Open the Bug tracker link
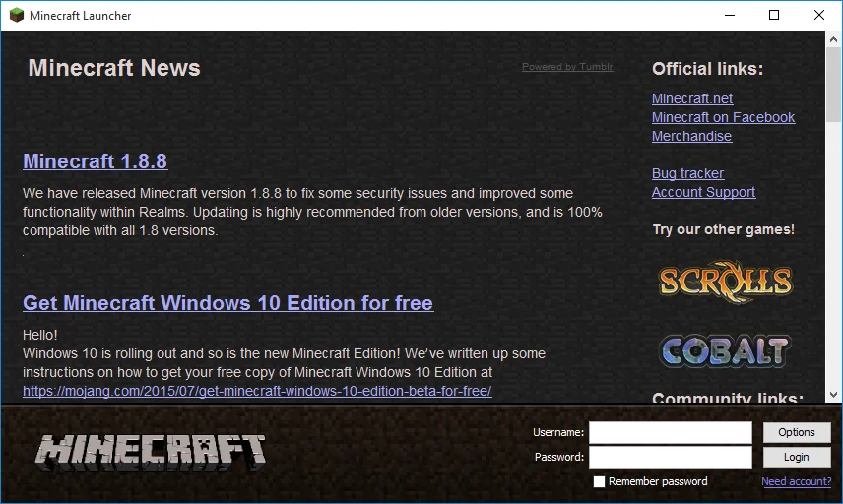Image resolution: width=843 pixels, height=504 pixels. pyautogui.click(x=687, y=173)
